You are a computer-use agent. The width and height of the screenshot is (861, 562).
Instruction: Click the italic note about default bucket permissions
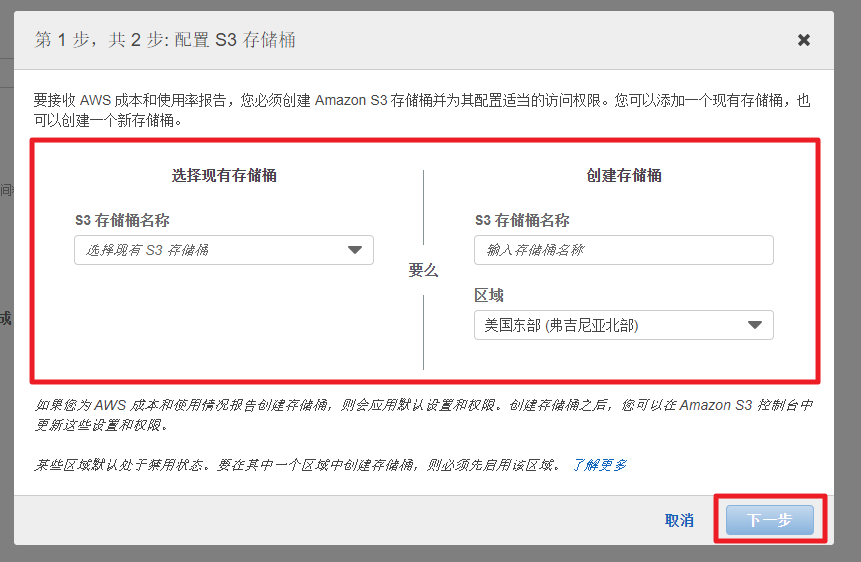tap(420, 415)
